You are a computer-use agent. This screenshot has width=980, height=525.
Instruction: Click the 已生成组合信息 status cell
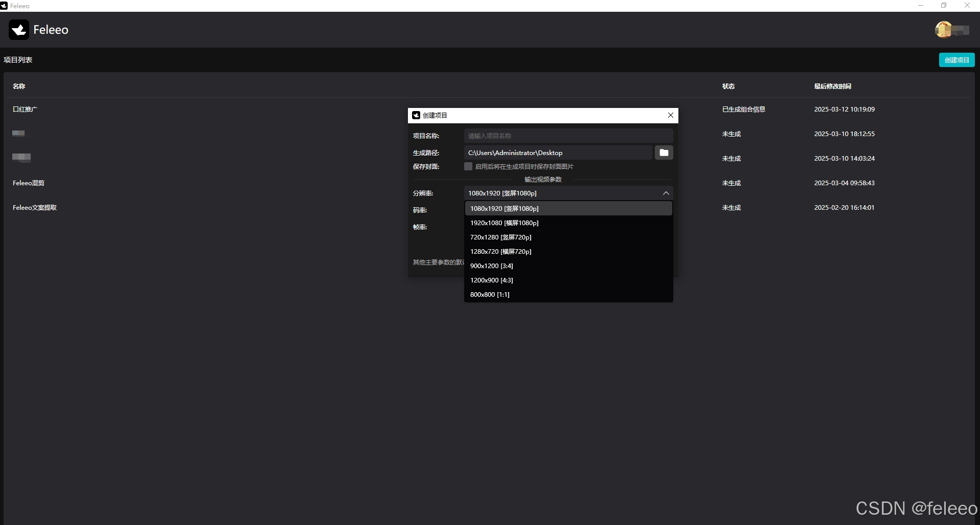(743, 109)
